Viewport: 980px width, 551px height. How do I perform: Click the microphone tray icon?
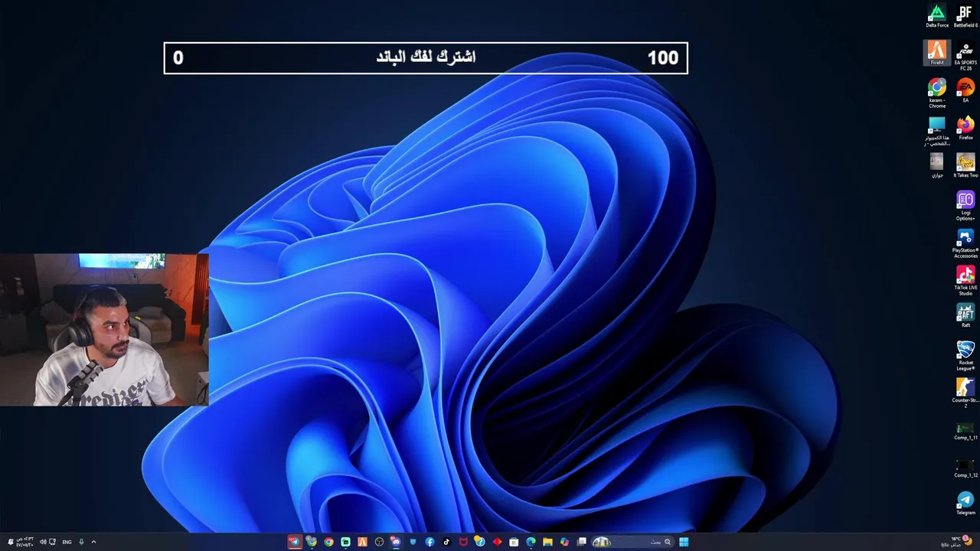(x=81, y=542)
